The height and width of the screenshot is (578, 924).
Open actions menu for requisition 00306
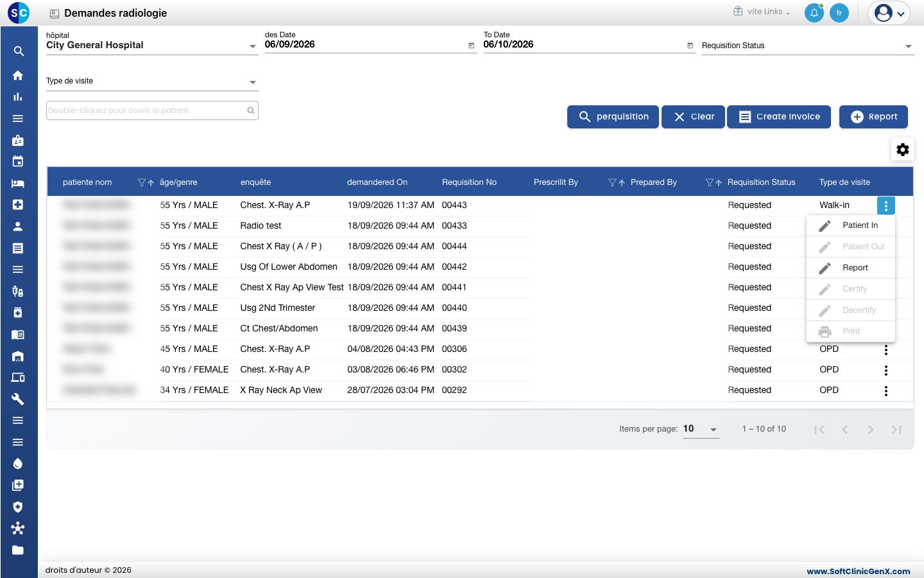click(886, 350)
